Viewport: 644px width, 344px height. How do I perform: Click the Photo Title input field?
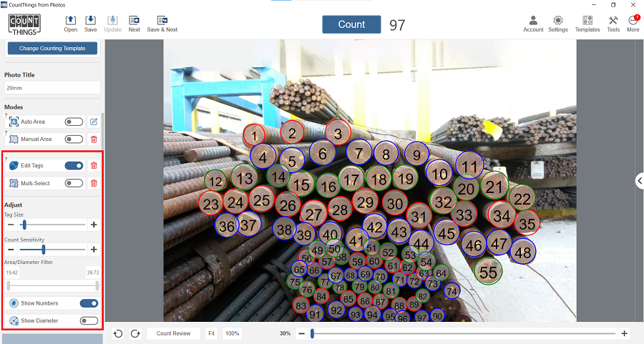(52, 88)
